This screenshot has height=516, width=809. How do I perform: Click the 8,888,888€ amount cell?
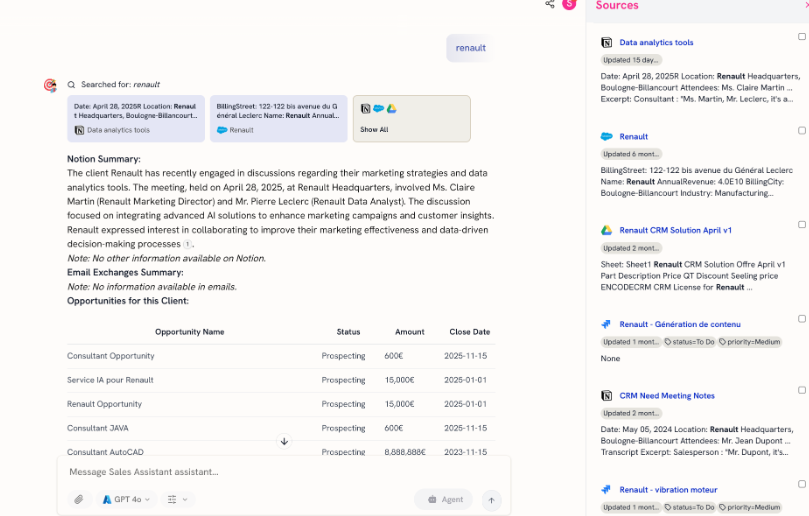click(x=405, y=452)
